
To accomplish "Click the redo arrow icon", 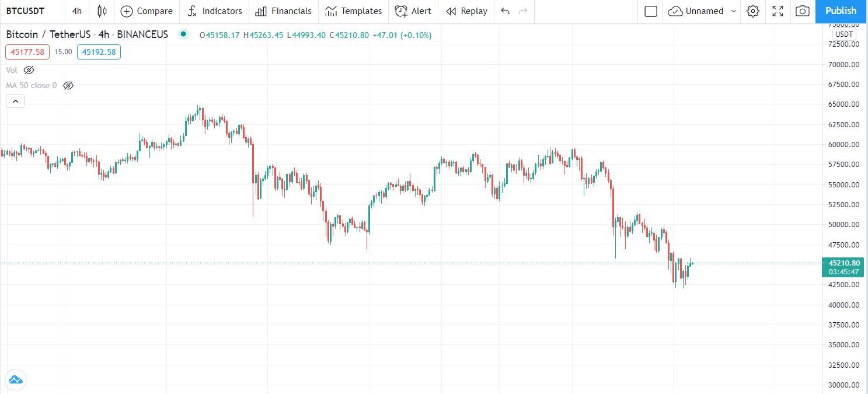I will 523,11.
